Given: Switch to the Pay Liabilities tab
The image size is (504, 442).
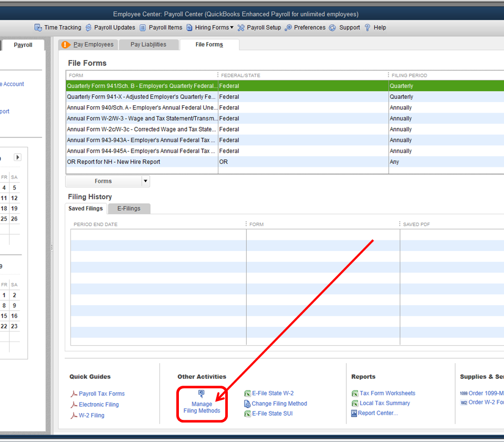Looking at the screenshot, I should pos(148,45).
